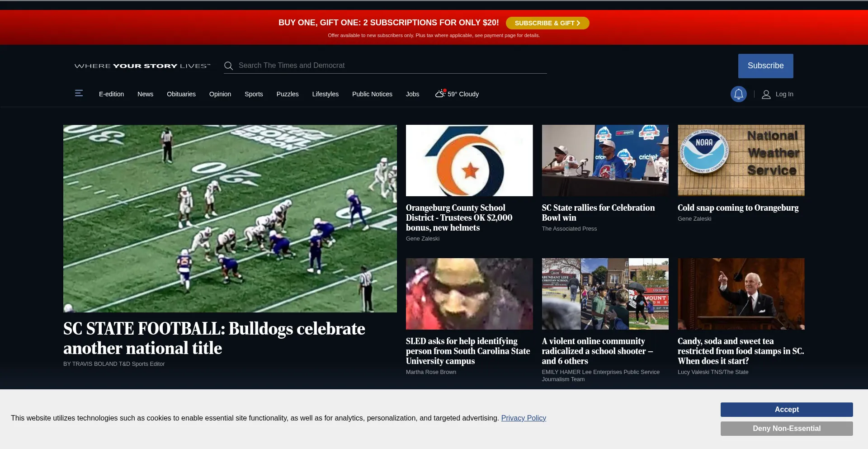Image resolution: width=868 pixels, height=449 pixels.
Task: Click the Subscribe & Gift promo button
Action: coord(547,23)
